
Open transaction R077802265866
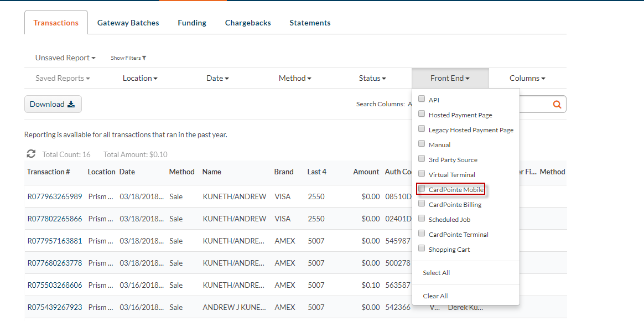click(x=55, y=219)
